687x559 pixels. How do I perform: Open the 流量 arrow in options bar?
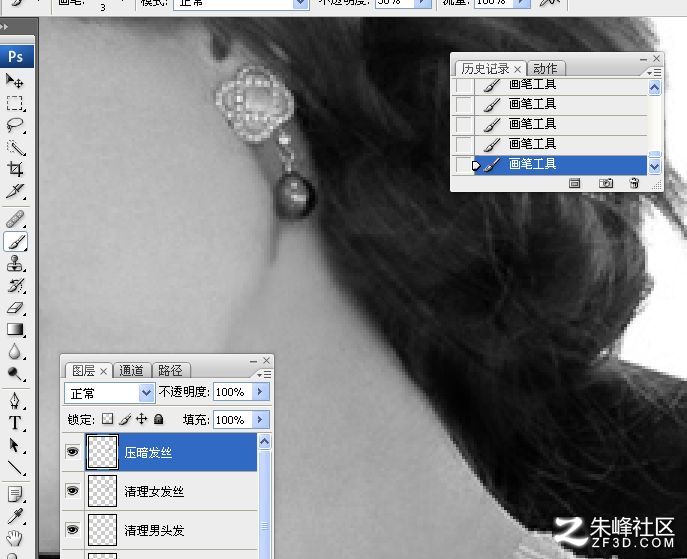tap(522, 3)
